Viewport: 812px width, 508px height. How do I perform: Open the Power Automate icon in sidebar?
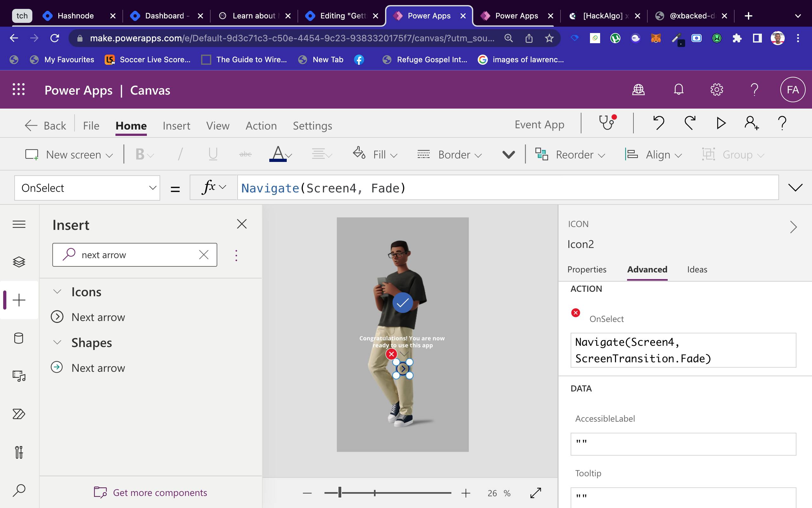(x=19, y=414)
